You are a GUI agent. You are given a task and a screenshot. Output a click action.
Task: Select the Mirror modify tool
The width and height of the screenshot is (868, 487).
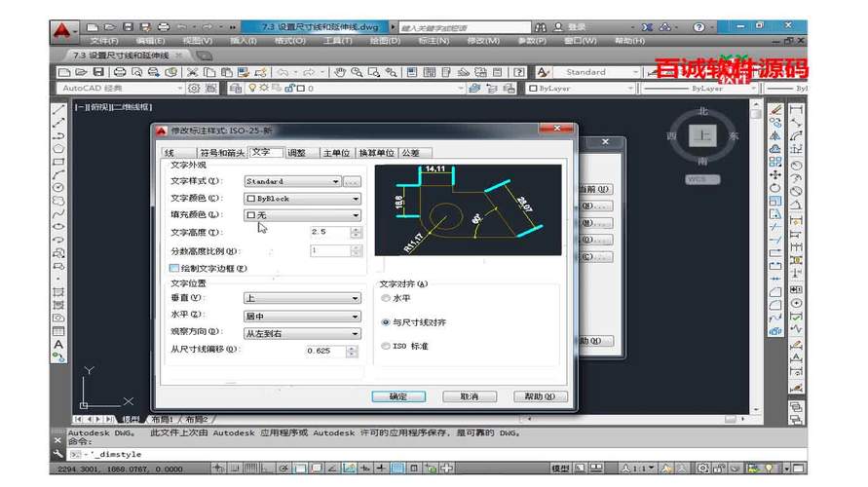click(775, 135)
